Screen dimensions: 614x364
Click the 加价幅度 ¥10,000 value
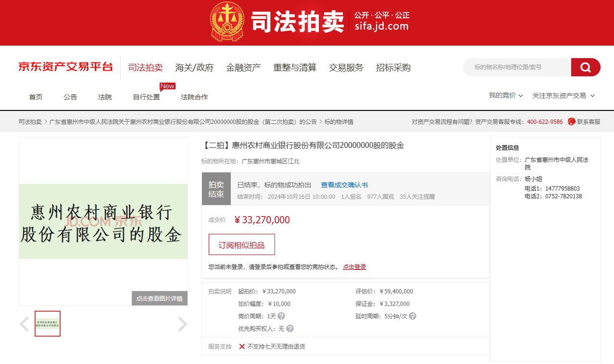tap(279, 304)
